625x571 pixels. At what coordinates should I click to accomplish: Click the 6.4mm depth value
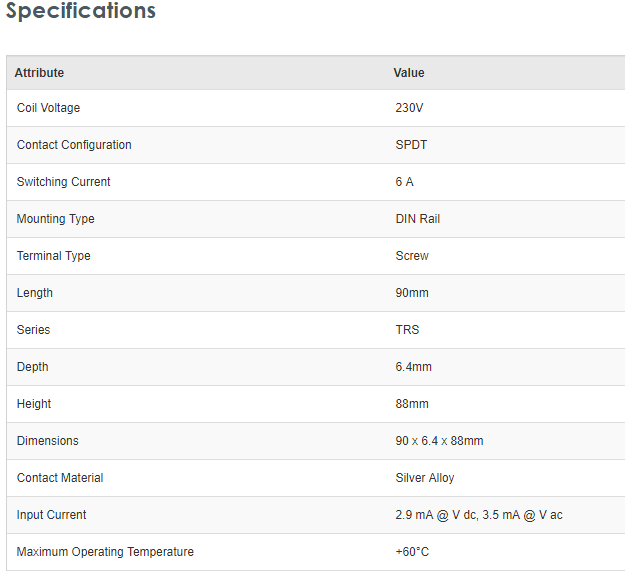414,367
